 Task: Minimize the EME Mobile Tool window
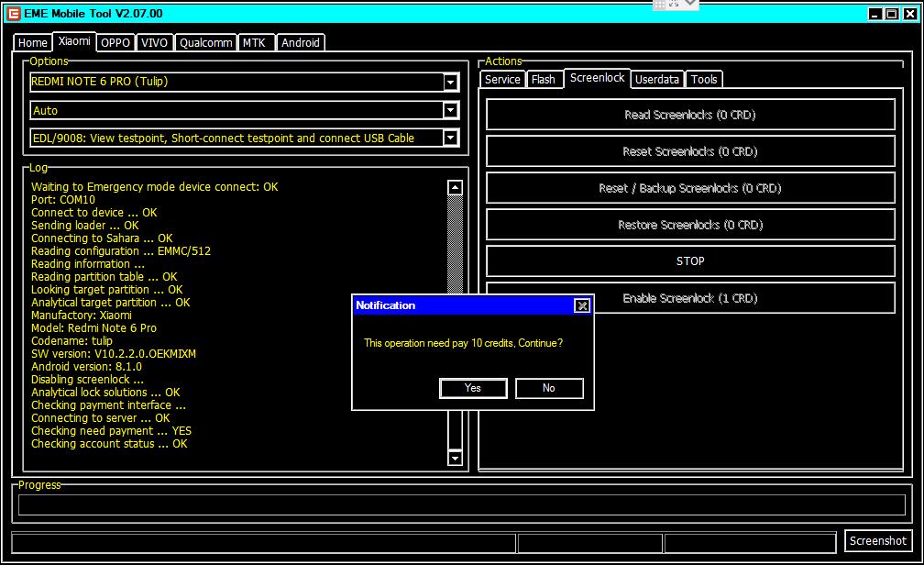(x=875, y=14)
